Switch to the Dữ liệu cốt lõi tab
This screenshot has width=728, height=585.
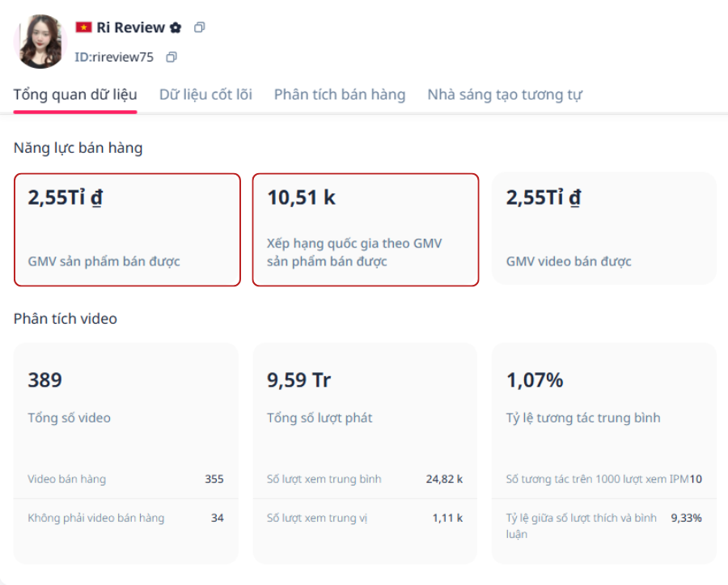(205, 95)
